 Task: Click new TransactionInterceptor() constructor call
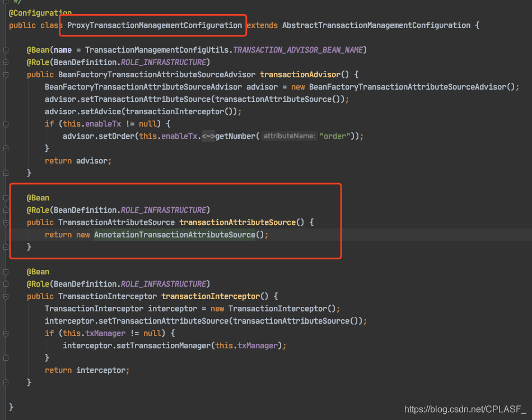click(x=273, y=309)
